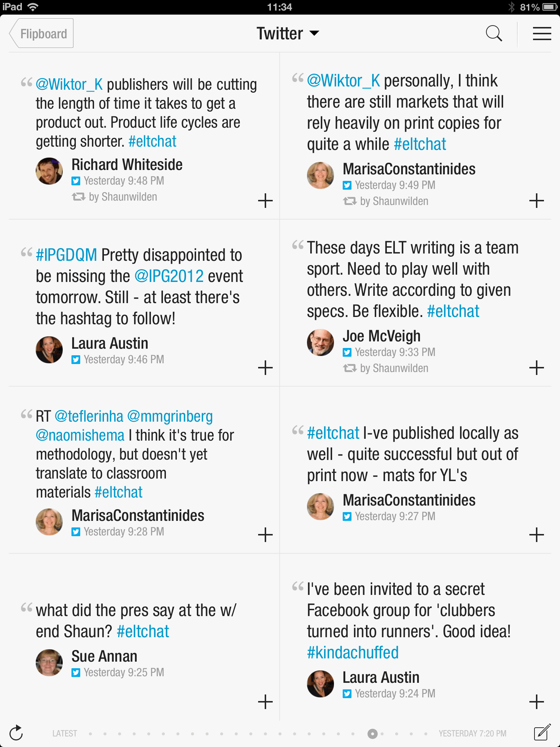The width and height of the screenshot is (560, 747).
Task: Jump to the LATEST page marker
Action: 65,734
